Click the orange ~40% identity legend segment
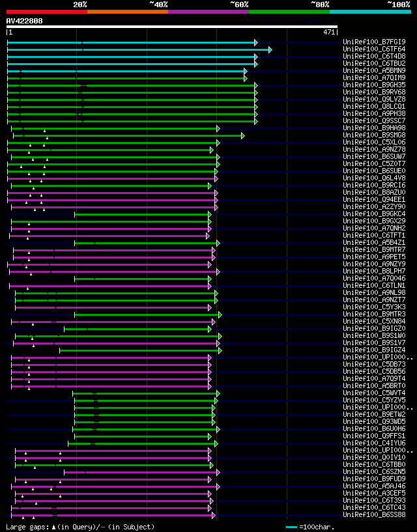417x532 pixels. tap(128, 12)
